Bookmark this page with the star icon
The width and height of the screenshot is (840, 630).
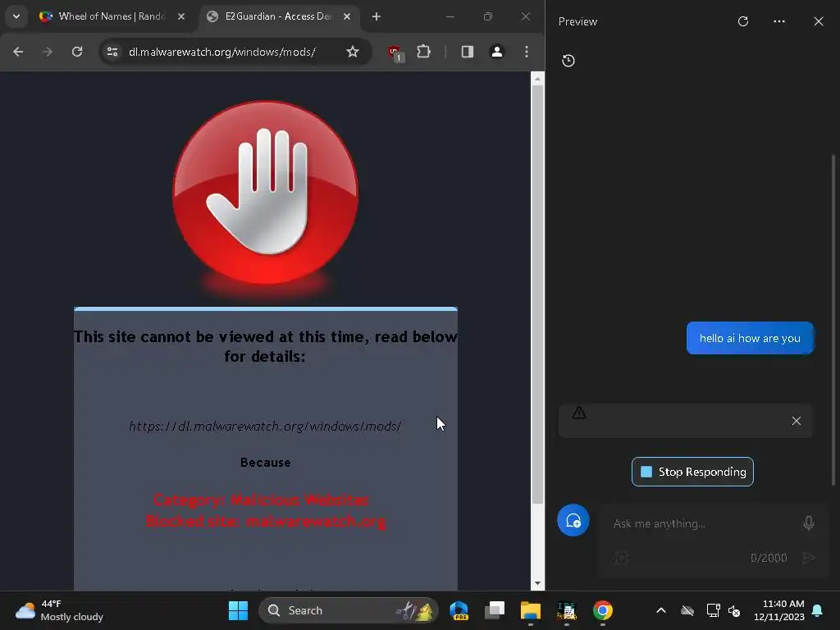[x=352, y=52]
